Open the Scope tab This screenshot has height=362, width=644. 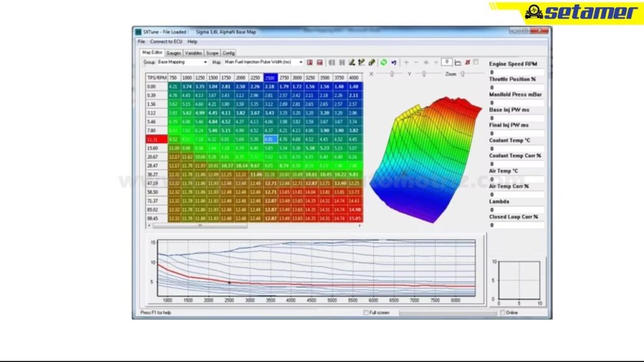point(212,53)
